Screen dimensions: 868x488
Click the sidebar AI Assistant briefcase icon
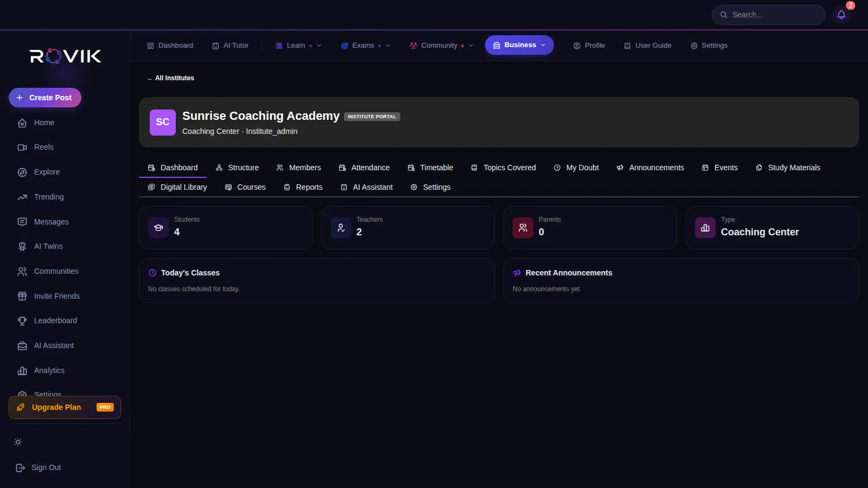pyautogui.click(x=22, y=346)
